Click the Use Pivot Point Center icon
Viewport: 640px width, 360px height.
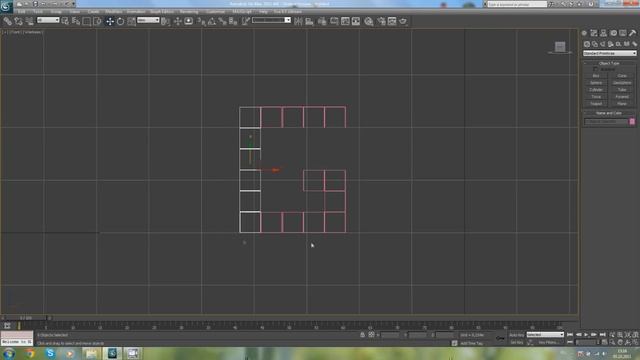tap(165, 21)
